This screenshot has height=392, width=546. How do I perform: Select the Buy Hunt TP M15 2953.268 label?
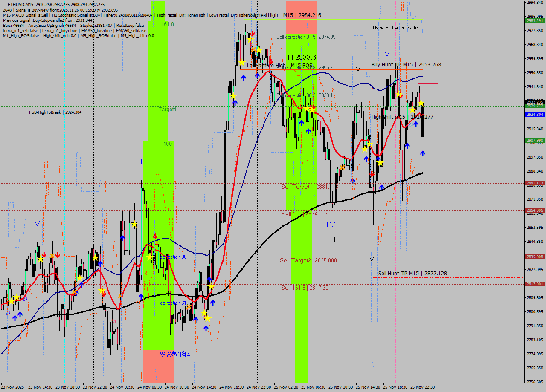[406, 65]
